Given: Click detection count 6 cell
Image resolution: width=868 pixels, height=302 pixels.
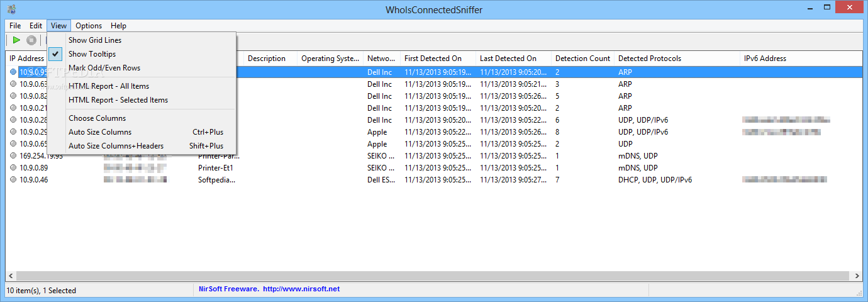Looking at the screenshot, I should pyautogui.click(x=557, y=120).
